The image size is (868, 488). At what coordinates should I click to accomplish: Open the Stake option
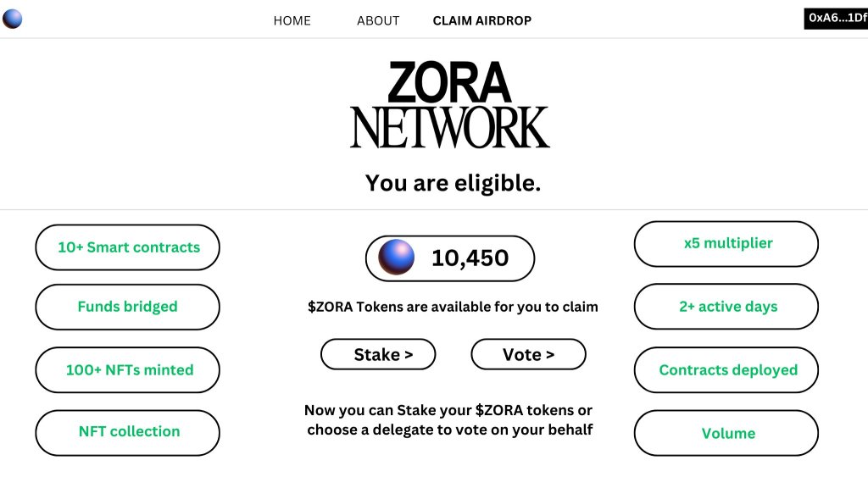click(378, 354)
